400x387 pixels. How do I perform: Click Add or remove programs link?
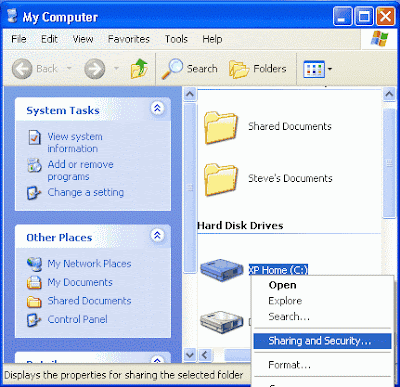tap(80, 170)
